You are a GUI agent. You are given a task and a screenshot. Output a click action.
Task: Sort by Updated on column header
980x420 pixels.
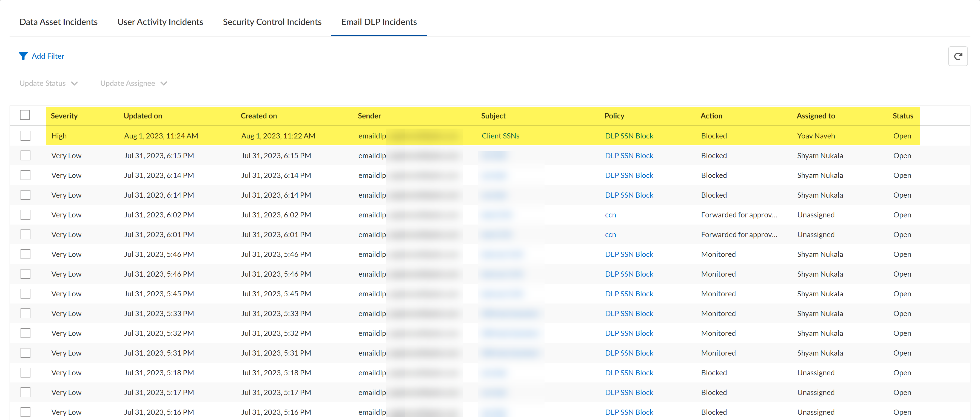pos(143,116)
